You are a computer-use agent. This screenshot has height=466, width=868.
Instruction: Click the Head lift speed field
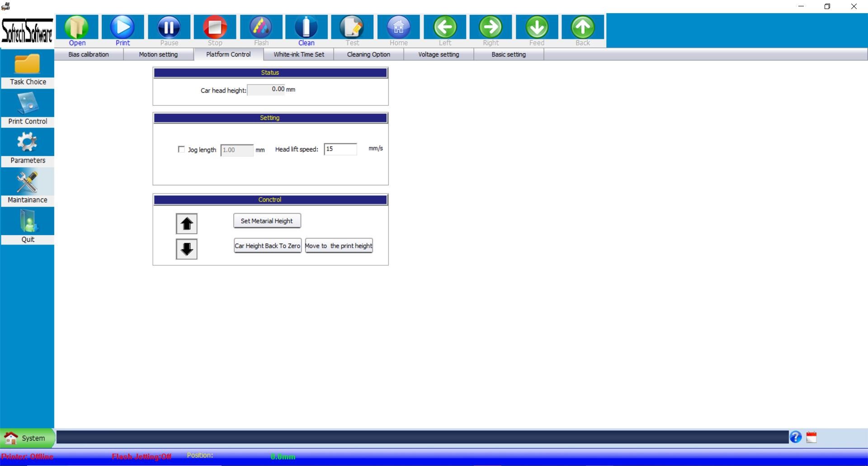(340, 149)
